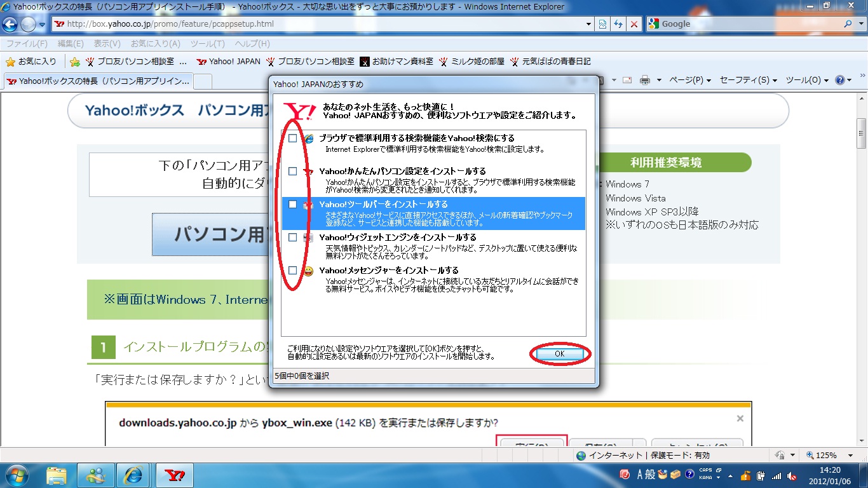Screen dimensions: 868x488
Task: Open the 表示(V) menu
Action: [x=107, y=44]
